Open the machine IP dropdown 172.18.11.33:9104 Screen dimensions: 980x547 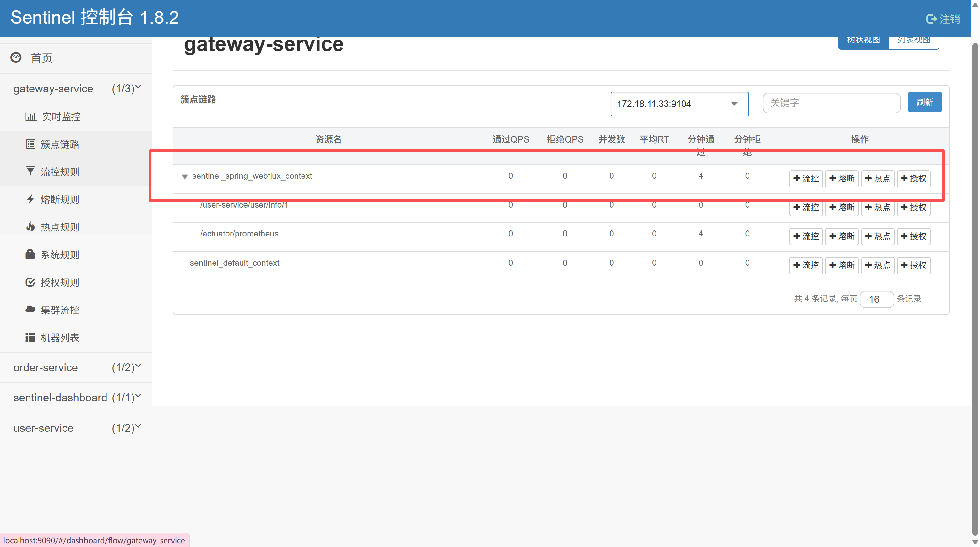679,104
